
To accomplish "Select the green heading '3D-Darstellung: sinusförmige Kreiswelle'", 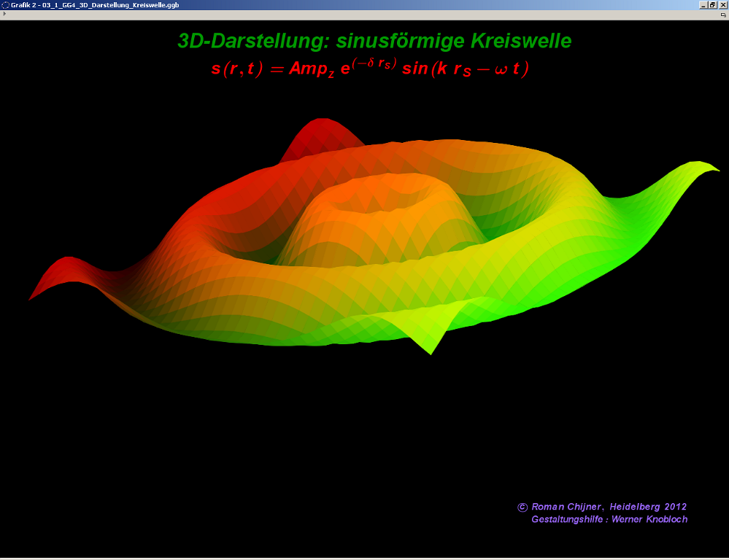I will (x=374, y=41).
